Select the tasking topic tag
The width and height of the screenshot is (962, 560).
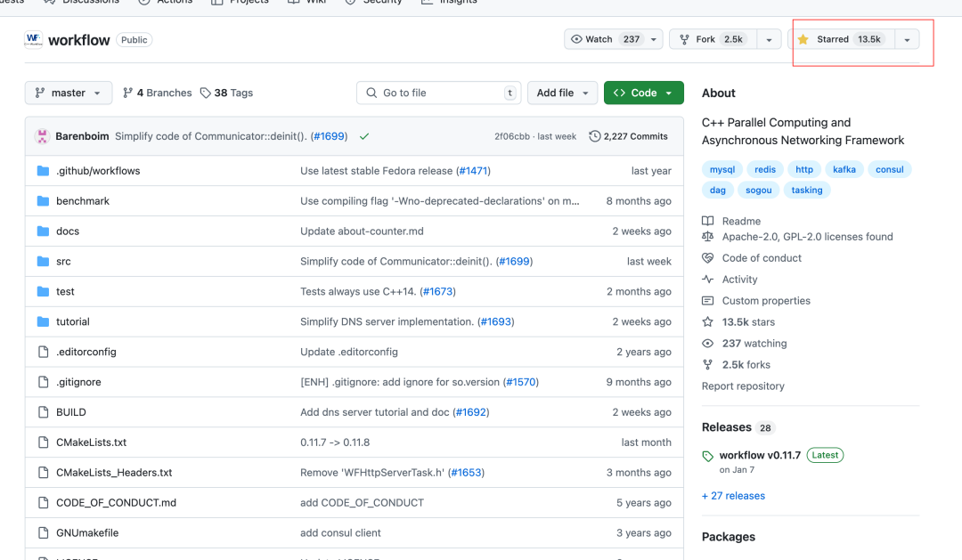coord(807,191)
